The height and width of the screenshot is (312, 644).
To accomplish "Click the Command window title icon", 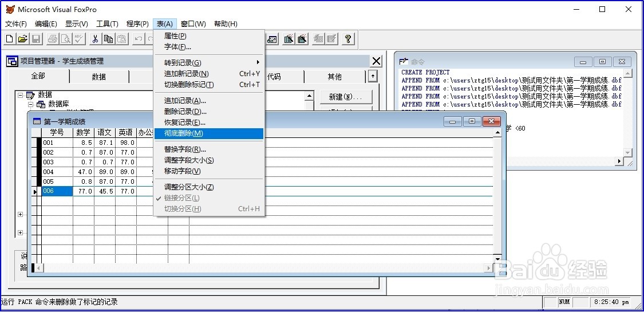I will [404, 62].
